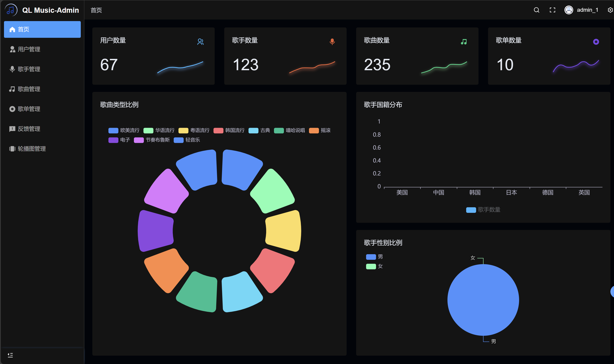This screenshot has width=614, height=364.
Task: Click the 中国 axis label
Action: pyautogui.click(x=439, y=193)
